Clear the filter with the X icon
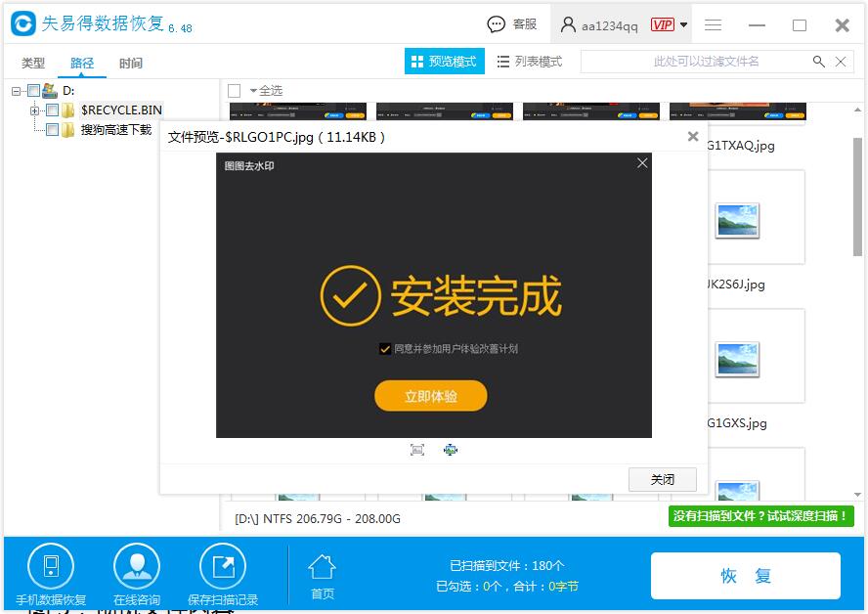The width and height of the screenshot is (868, 614). tap(841, 62)
